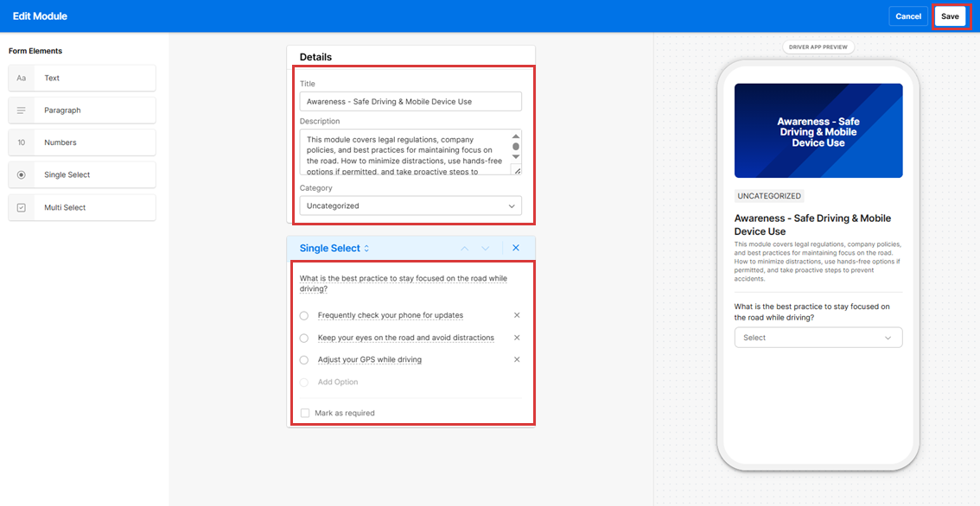Save the module

tap(950, 16)
